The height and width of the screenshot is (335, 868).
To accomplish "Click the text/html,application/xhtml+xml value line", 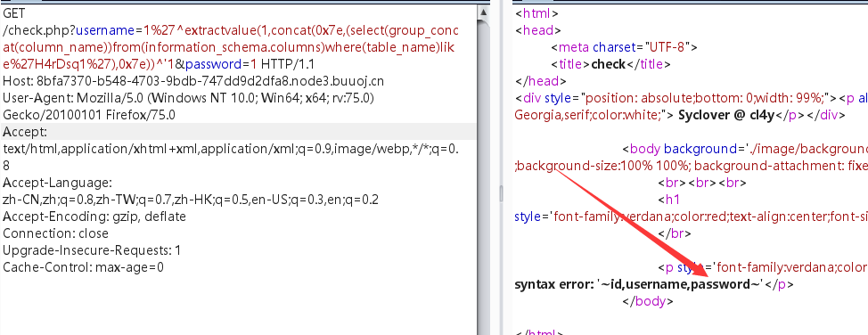I will tap(230, 150).
